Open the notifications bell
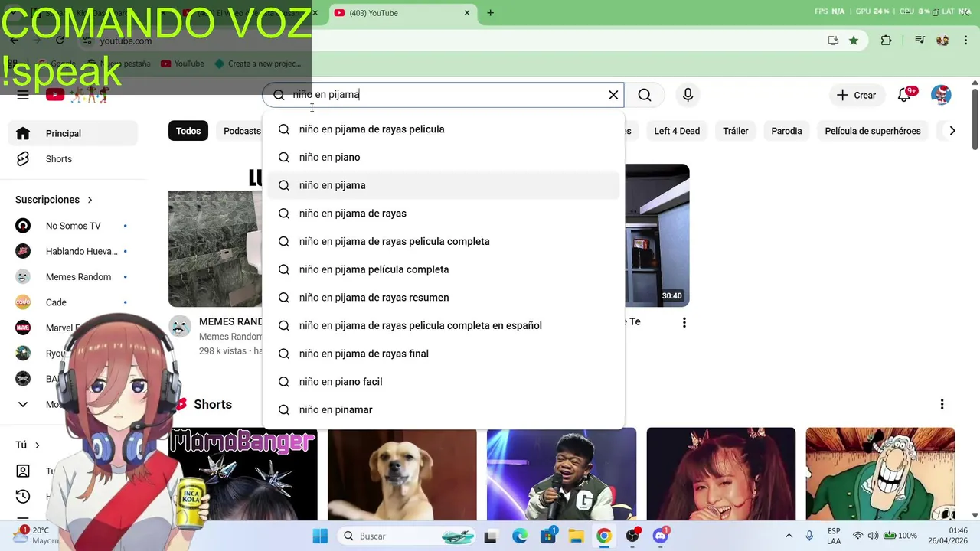 tap(905, 95)
